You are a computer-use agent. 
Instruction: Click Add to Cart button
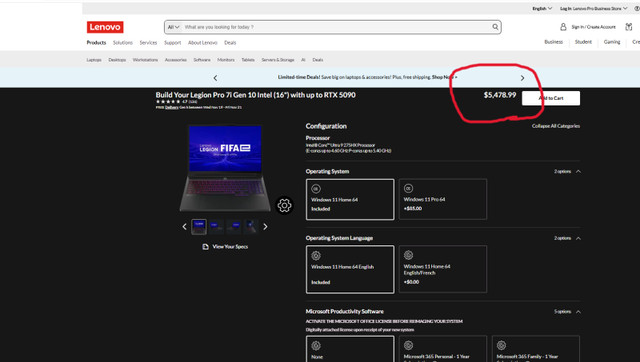(551, 98)
